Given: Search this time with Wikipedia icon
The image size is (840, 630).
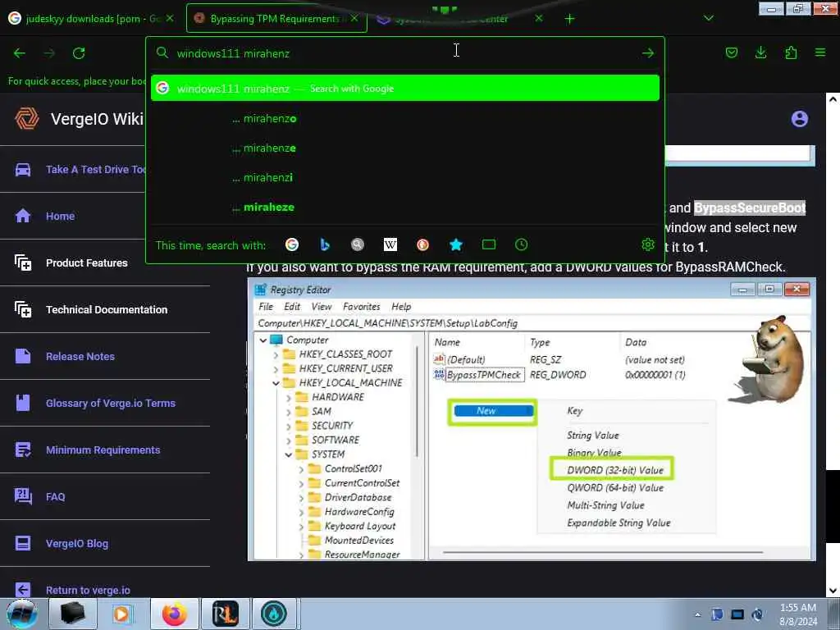Looking at the screenshot, I should click(390, 244).
